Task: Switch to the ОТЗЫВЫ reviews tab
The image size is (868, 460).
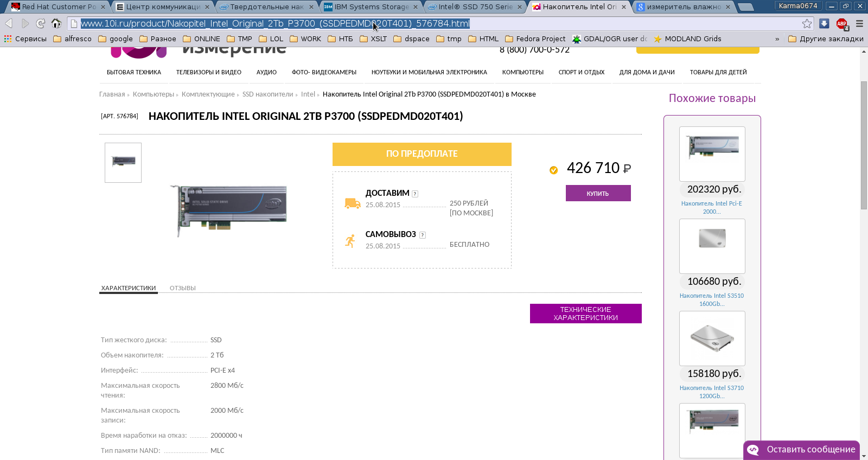Action: click(183, 288)
